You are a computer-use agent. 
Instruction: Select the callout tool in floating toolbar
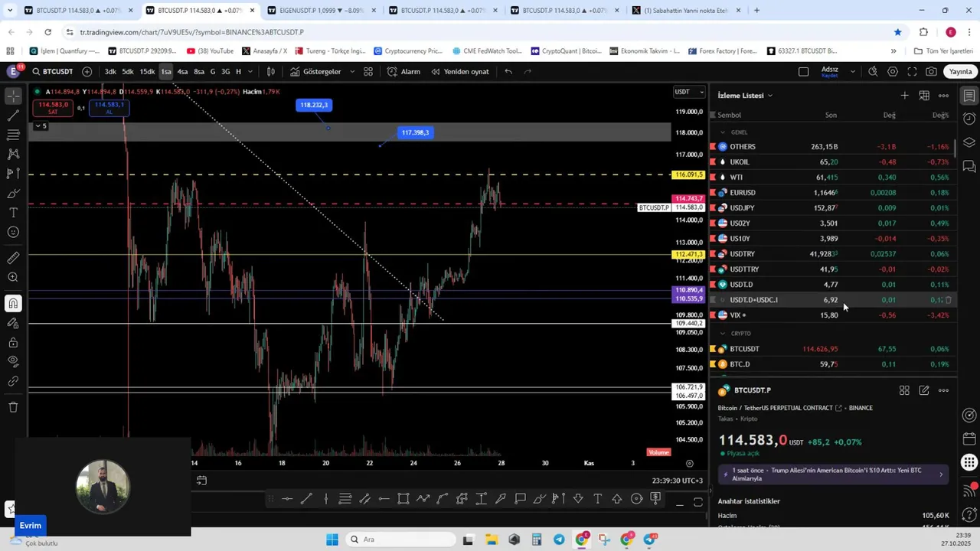click(x=520, y=499)
